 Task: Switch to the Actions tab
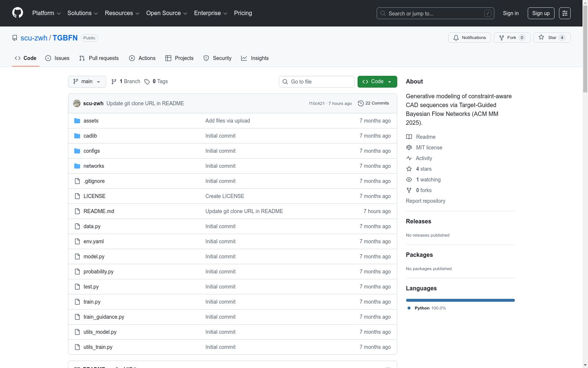pos(142,58)
